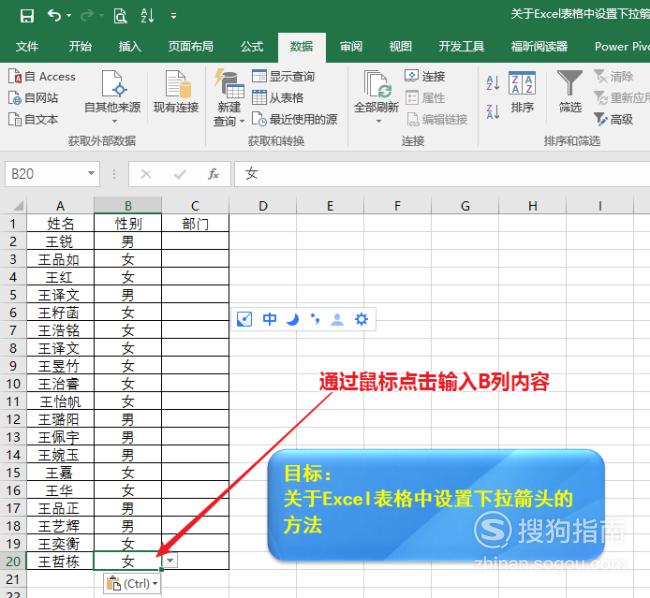Image resolution: width=650 pixels, height=598 pixels.
Task: Switch to the 开始 ribbon tab
Action: point(80,46)
